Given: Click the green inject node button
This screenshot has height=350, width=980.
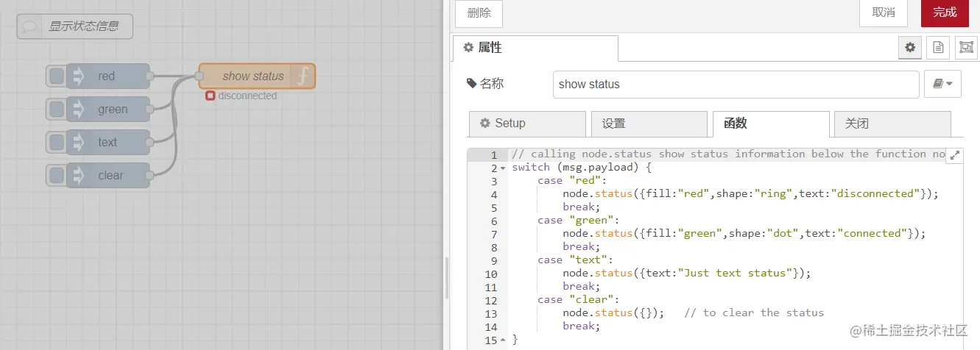Looking at the screenshot, I should (56, 109).
